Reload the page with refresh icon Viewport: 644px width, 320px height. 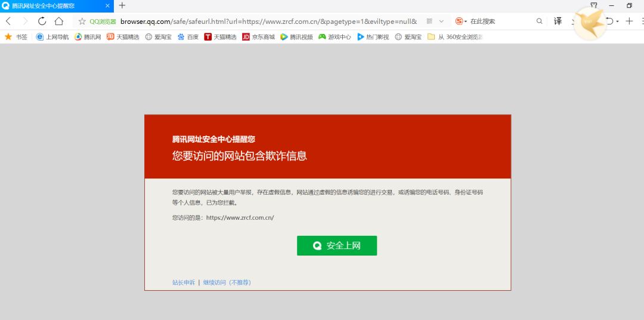tap(42, 21)
